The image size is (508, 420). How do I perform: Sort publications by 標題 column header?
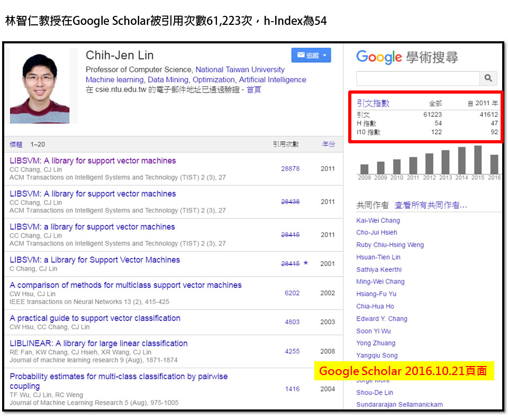[x=16, y=144]
